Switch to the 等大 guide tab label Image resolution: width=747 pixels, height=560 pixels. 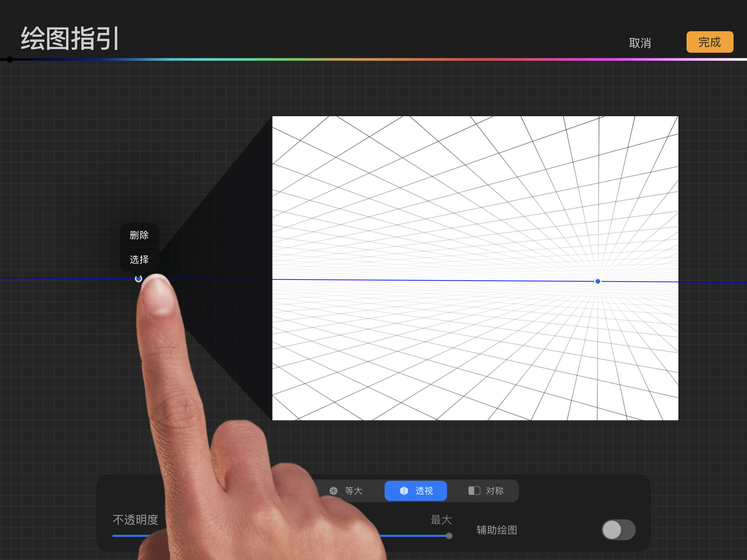tap(353, 491)
